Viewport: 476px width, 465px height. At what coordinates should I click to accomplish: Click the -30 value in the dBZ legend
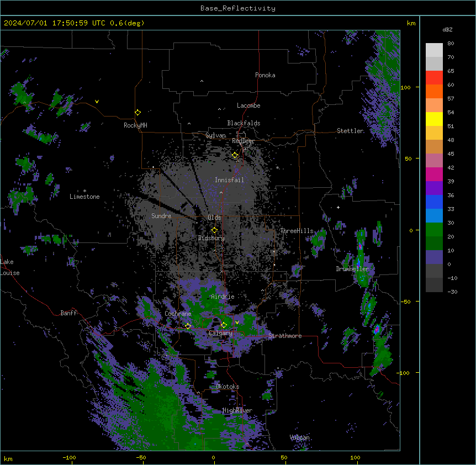click(452, 292)
